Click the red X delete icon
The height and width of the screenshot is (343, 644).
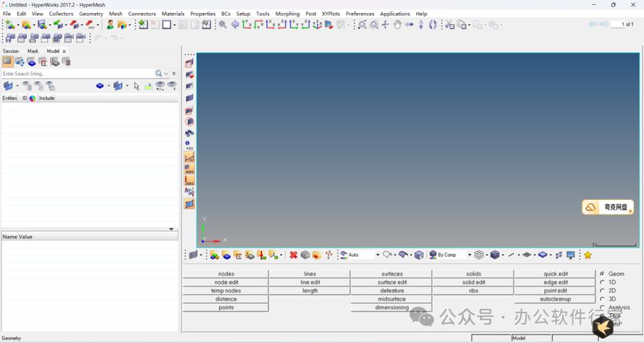(x=294, y=255)
